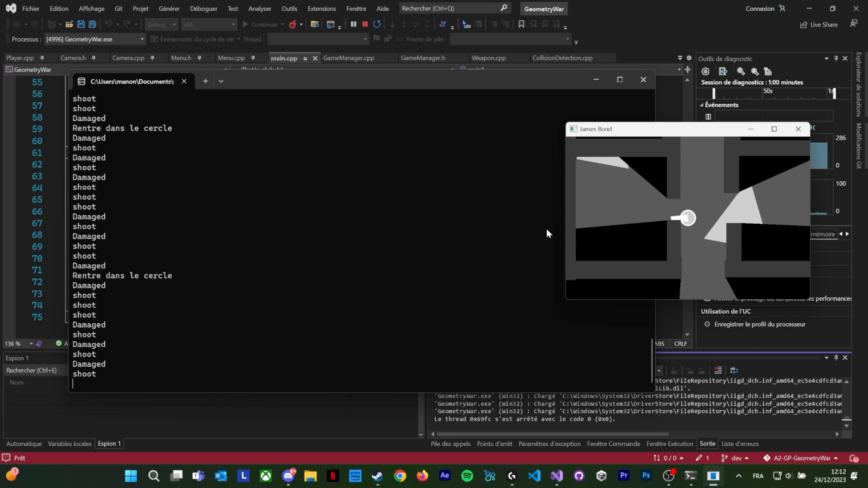Viewport: 868px width, 488px height.
Task: Open the Processus dropdown
Action: (x=142, y=39)
